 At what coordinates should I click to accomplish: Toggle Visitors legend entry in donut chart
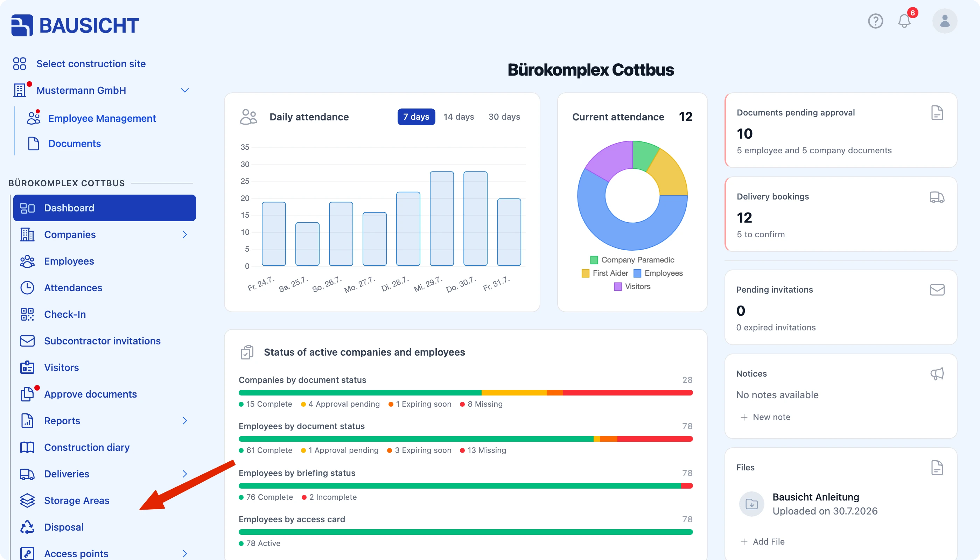click(x=632, y=287)
